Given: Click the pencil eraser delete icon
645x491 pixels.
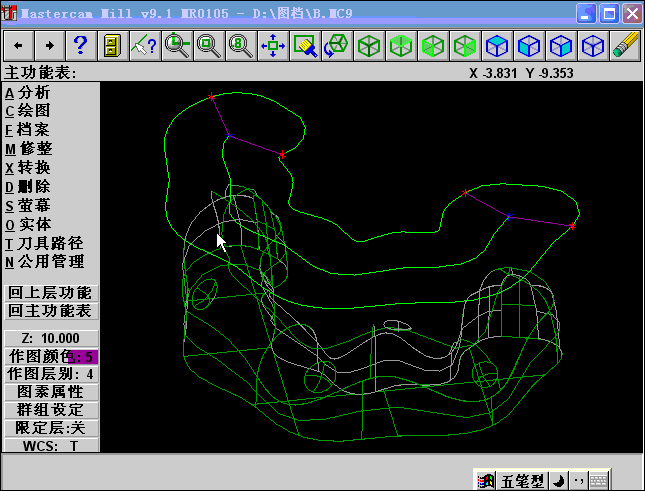Looking at the screenshot, I should pyautogui.click(x=625, y=46).
